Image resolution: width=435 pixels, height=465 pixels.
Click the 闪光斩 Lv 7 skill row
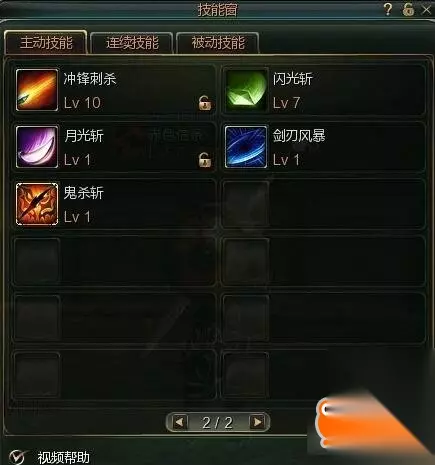click(323, 90)
